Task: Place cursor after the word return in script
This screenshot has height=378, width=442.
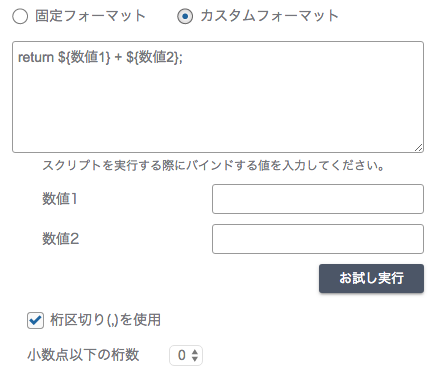Action: pyautogui.click(x=54, y=57)
